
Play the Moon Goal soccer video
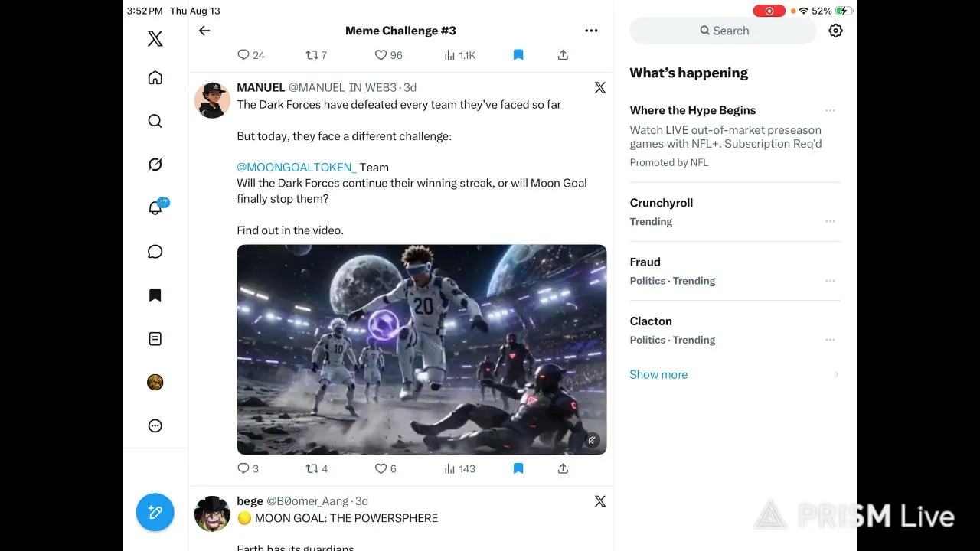click(x=422, y=350)
